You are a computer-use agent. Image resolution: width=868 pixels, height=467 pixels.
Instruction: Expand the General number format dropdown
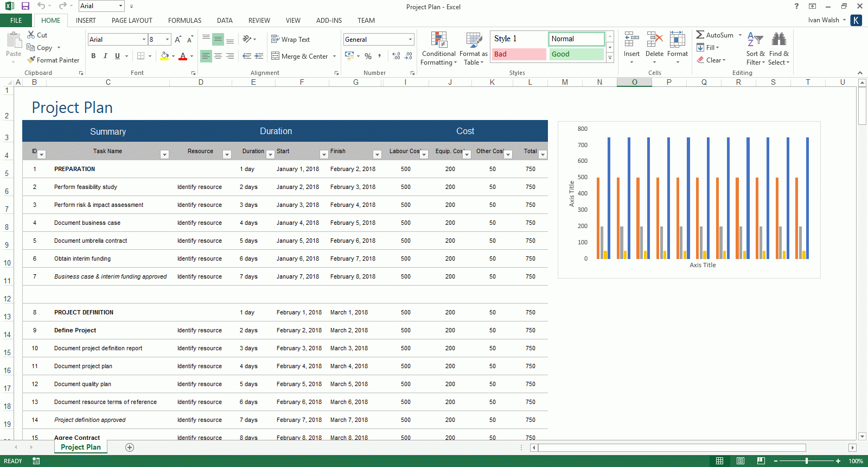tap(410, 40)
